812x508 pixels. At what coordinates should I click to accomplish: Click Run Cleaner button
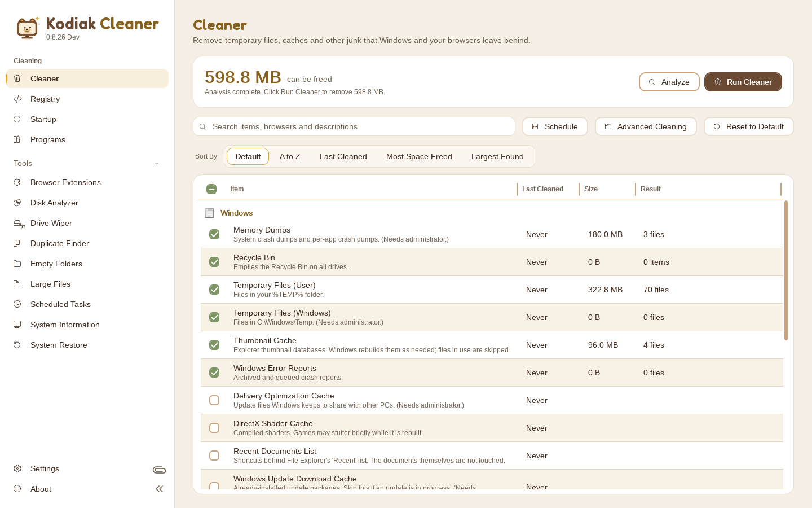click(743, 82)
